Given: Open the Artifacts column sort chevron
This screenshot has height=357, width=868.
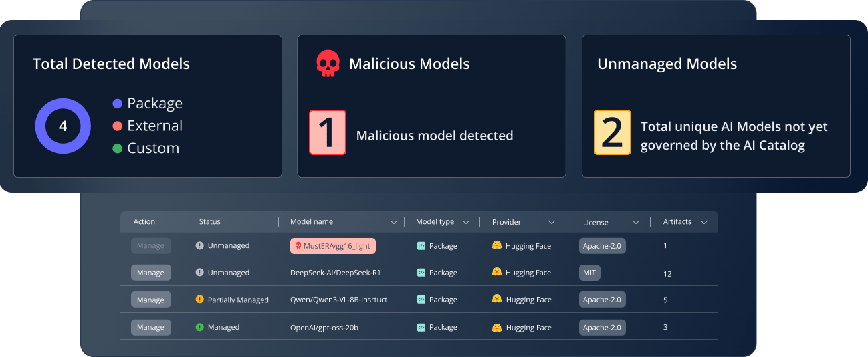Looking at the screenshot, I should 703,222.
